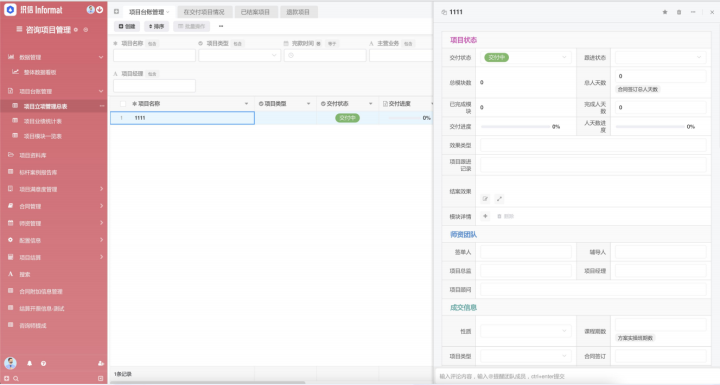Click the star favorite icon in 1111 panel

[x=664, y=12]
